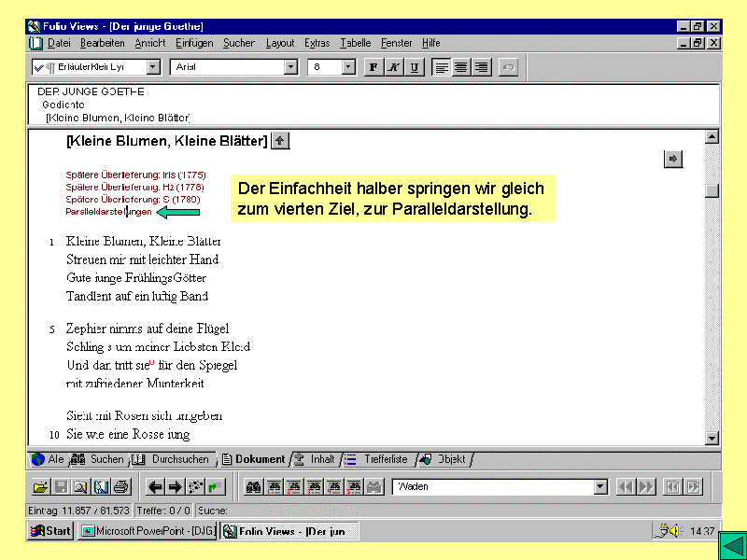The width and height of the screenshot is (747, 560).
Task: Expand the paragraph style dropdown
Action: (x=153, y=67)
